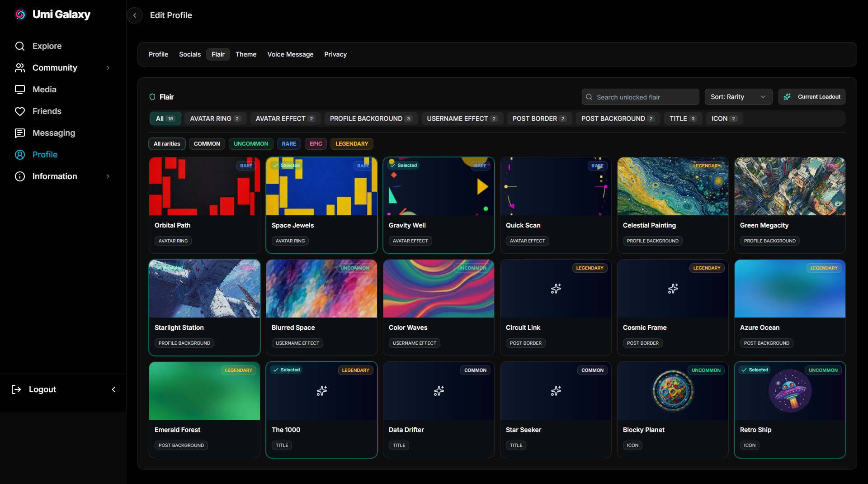Click the Blocky Planet icon image
868x484 pixels.
pyautogui.click(x=673, y=391)
